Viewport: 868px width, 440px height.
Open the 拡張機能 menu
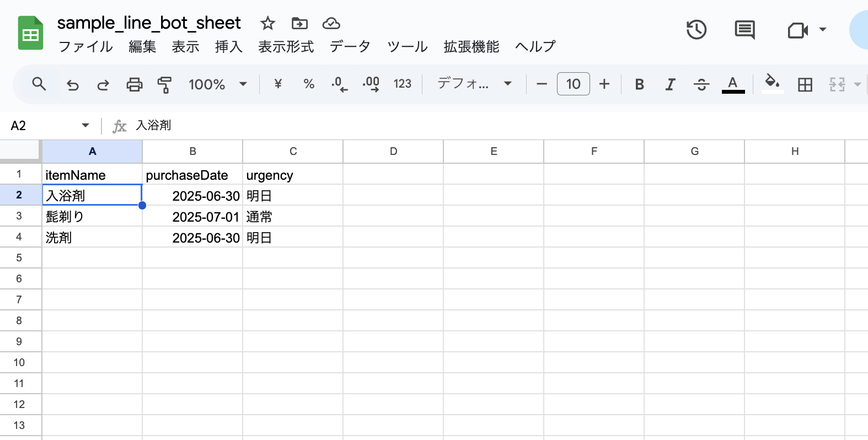click(x=471, y=46)
